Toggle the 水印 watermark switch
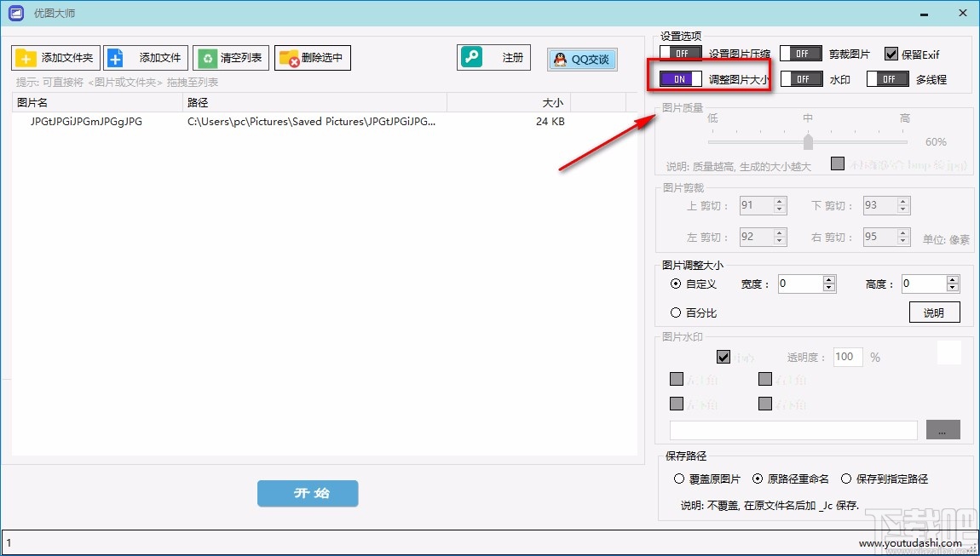 pos(801,78)
